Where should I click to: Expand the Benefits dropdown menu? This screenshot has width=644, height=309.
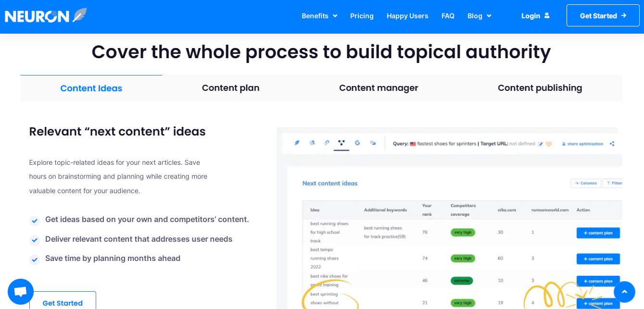(x=319, y=16)
